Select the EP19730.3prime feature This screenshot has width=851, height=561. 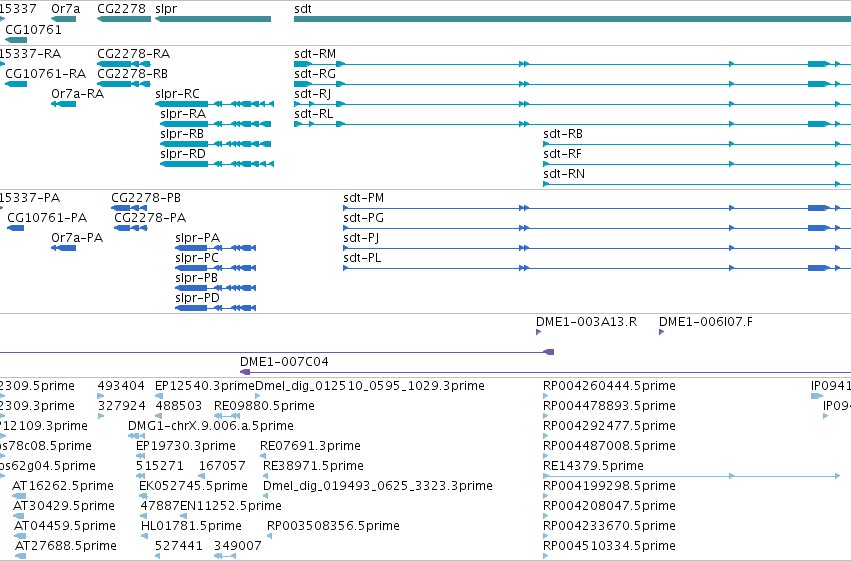coord(140,456)
